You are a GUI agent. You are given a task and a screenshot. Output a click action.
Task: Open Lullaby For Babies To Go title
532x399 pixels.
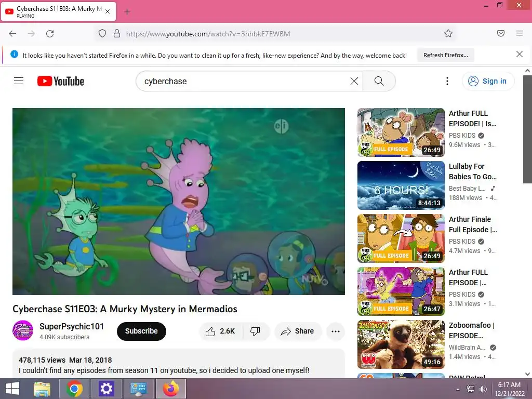point(473,171)
